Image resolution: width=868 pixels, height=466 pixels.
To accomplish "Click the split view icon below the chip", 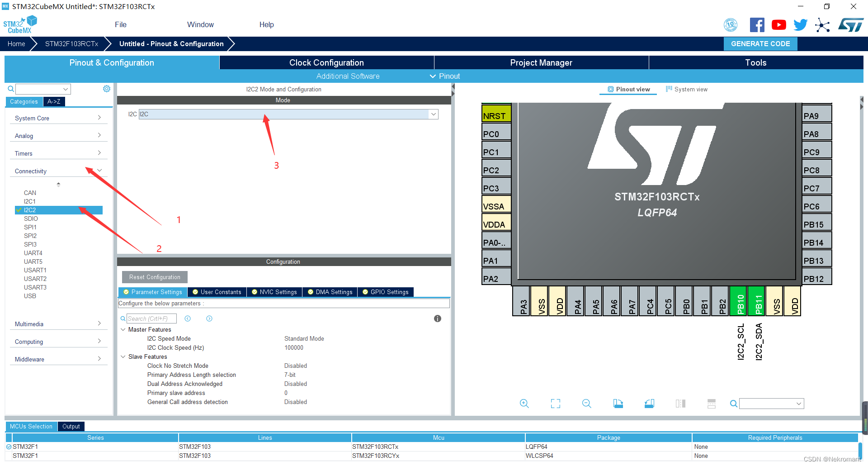I will (x=680, y=404).
